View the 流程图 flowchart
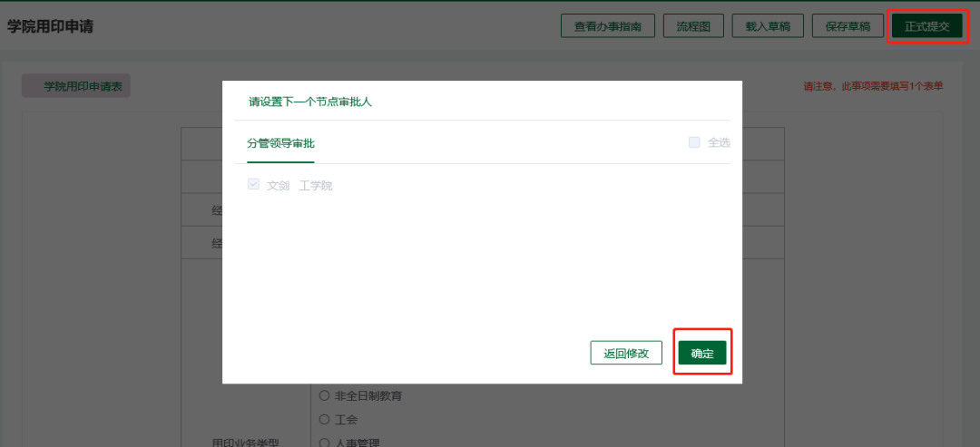The image size is (980, 447). [693, 26]
